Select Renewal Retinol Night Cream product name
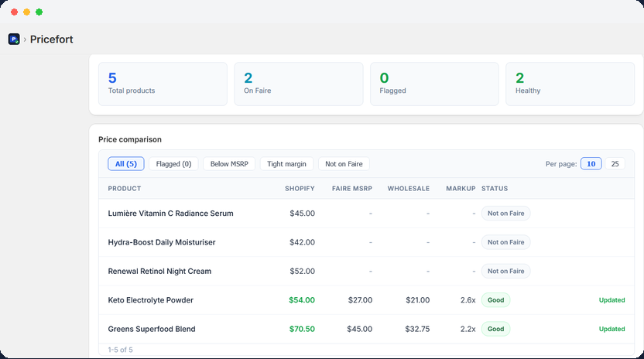 [x=159, y=271]
